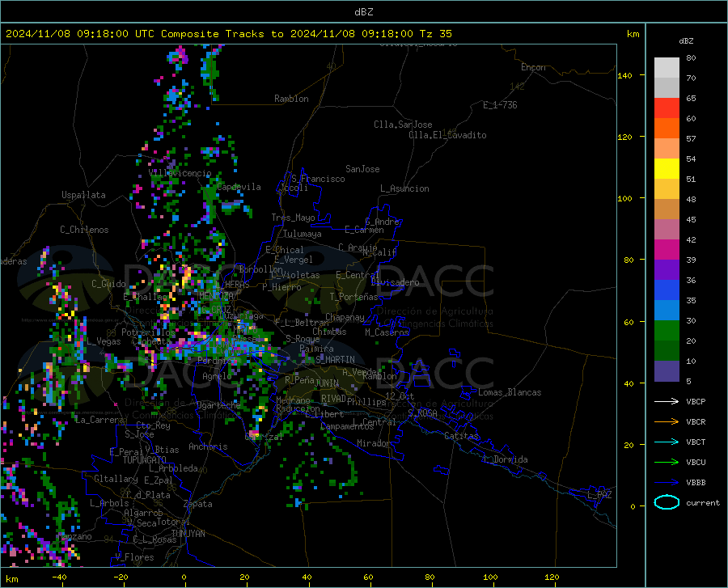Pick the dark orange 57-60 dBZ swatch

(x=667, y=129)
